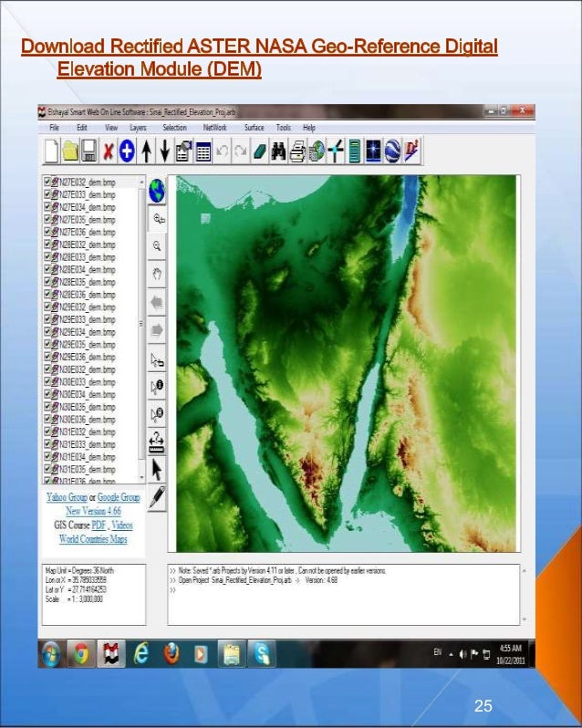Open the Edit menu

pyautogui.click(x=82, y=127)
